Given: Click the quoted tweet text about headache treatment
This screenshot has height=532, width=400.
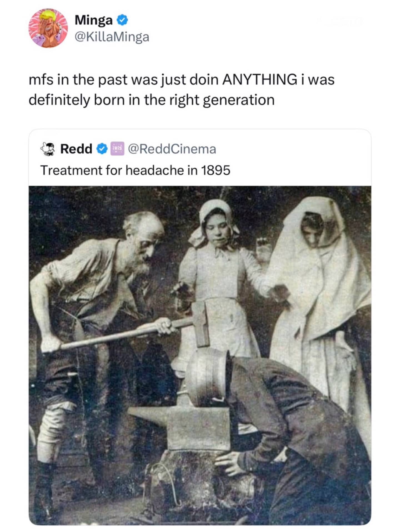Looking at the screenshot, I should pos(135,170).
